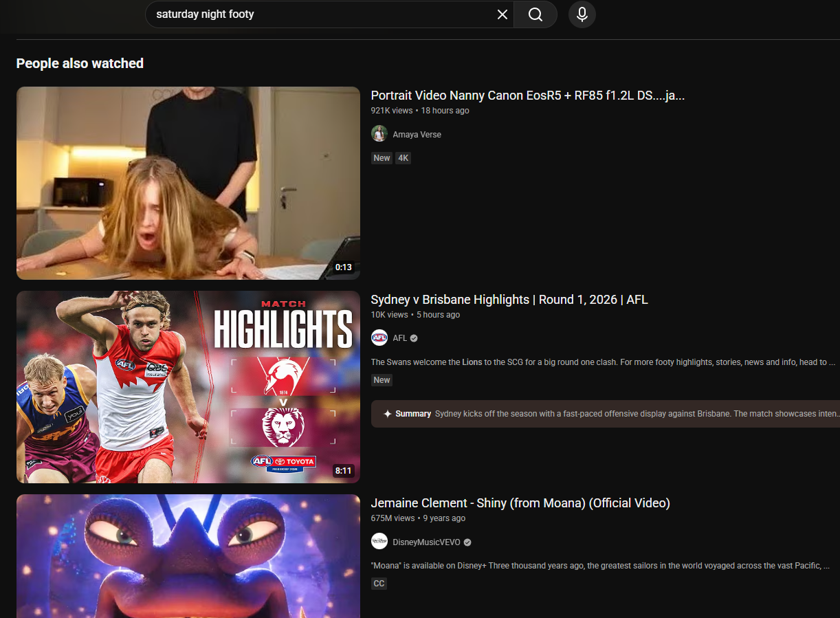Visit the DisneyMusicVEVO channel name link
Viewport: 840px width, 618px height.
click(426, 542)
